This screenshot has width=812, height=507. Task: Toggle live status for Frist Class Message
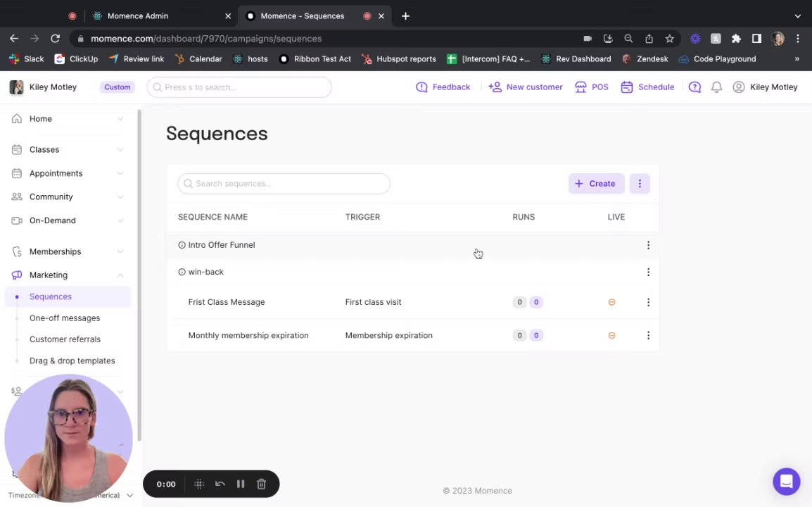[x=611, y=302]
